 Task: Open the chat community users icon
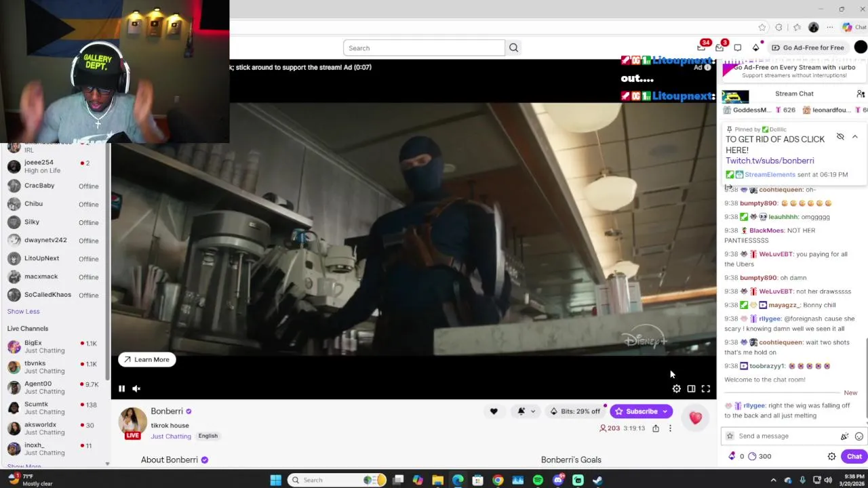(x=861, y=94)
